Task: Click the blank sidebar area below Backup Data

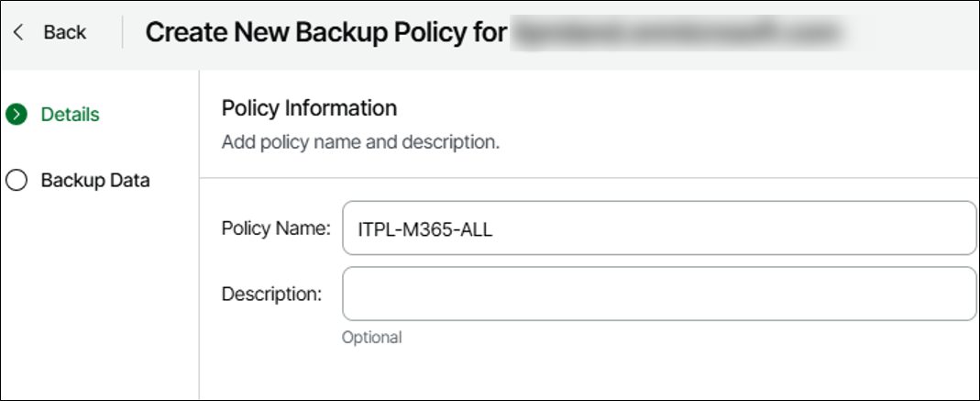Action: click(x=99, y=294)
